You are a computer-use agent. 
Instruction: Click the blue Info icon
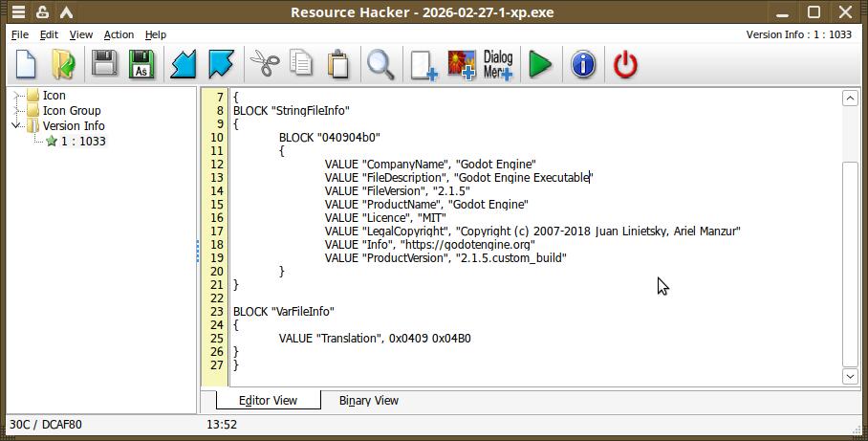pos(583,64)
